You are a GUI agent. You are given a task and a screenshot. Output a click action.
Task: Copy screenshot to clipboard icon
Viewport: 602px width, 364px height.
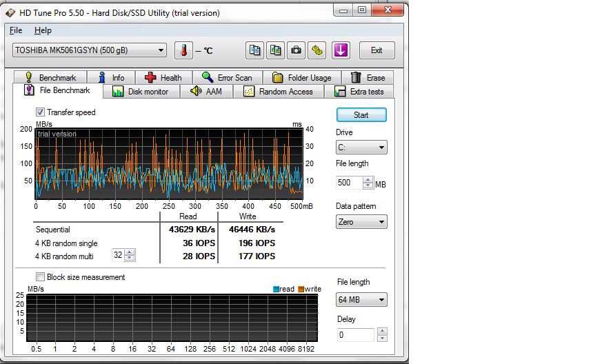click(x=276, y=50)
